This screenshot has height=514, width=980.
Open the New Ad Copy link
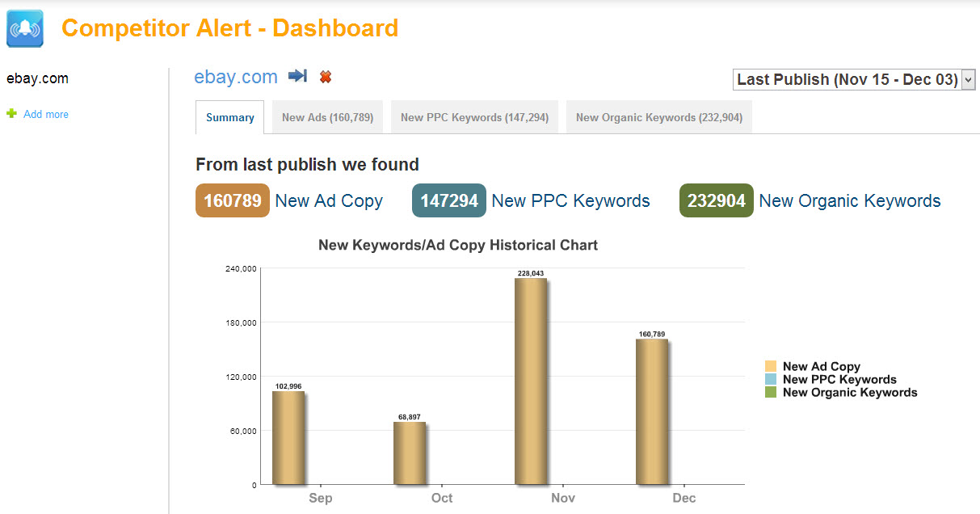tap(329, 201)
